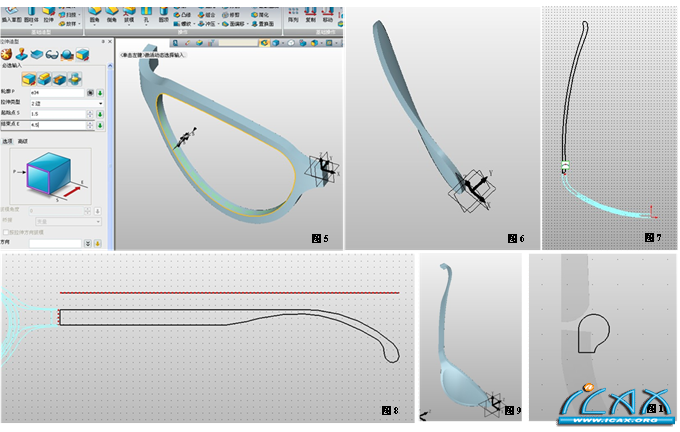Click the 面偏移 (face offset) ribbon tool

[x=233, y=24]
